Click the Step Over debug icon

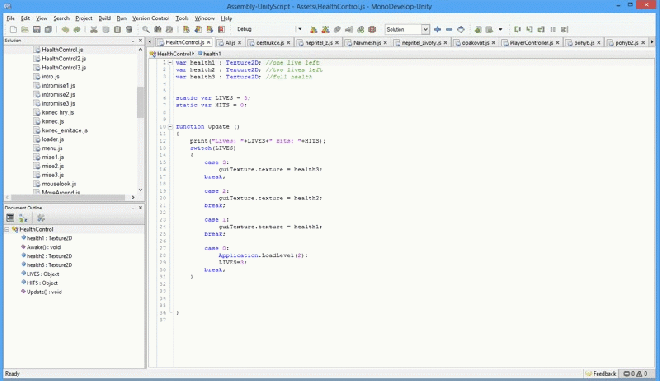[518, 29]
